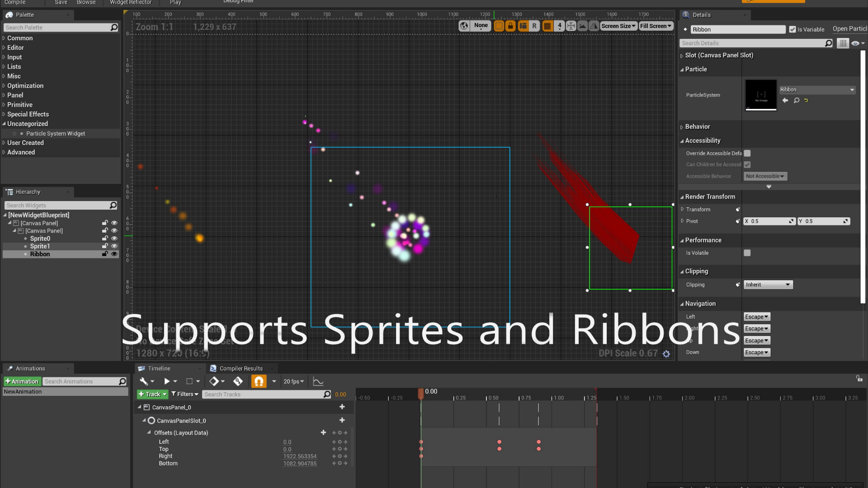The width and height of the screenshot is (868, 488).
Task: Click the curve editor icon near 20 fps
Action: tap(318, 381)
